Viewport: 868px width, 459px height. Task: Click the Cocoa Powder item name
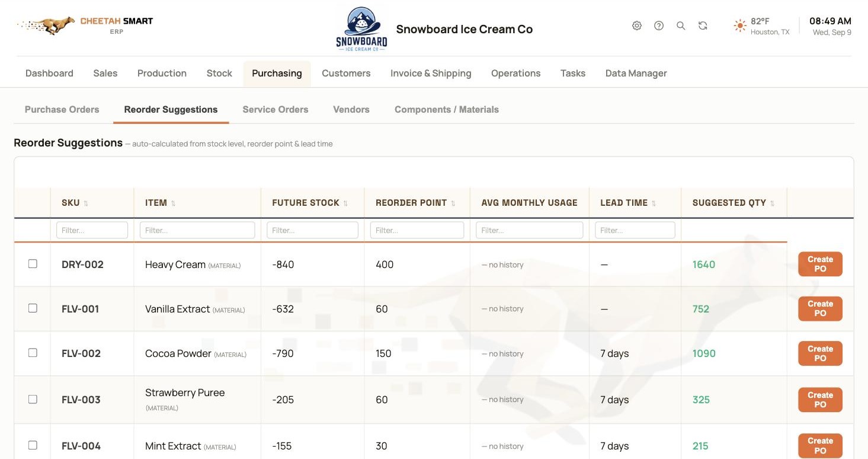pos(178,353)
